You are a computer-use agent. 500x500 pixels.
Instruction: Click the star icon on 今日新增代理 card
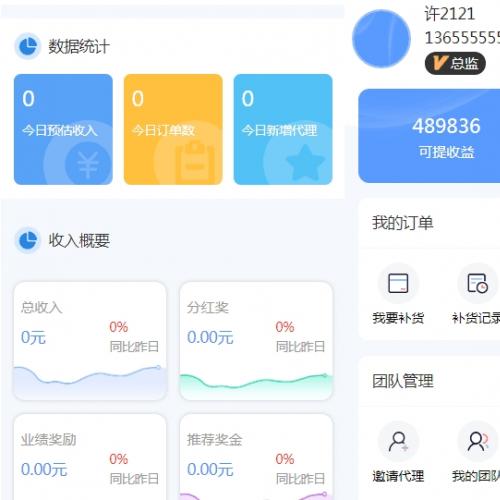[x=305, y=162]
